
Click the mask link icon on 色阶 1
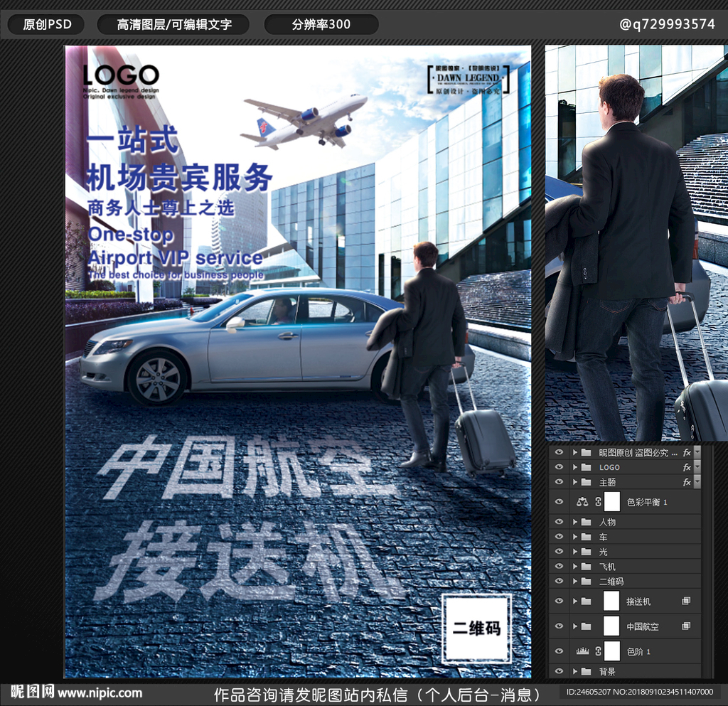pos(598,651)
